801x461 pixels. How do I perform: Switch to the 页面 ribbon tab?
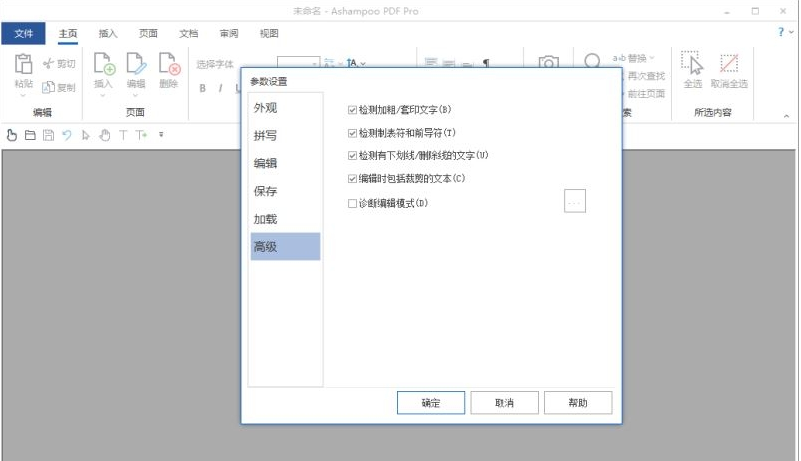148,33
